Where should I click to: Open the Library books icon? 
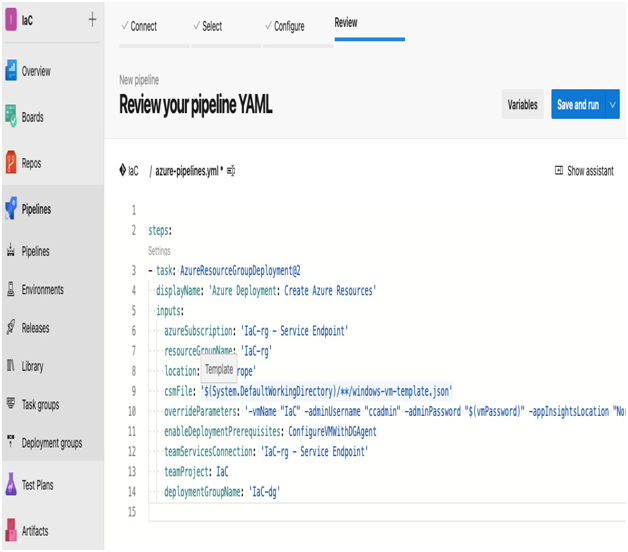pyautogui.click(x=11, y=366)
